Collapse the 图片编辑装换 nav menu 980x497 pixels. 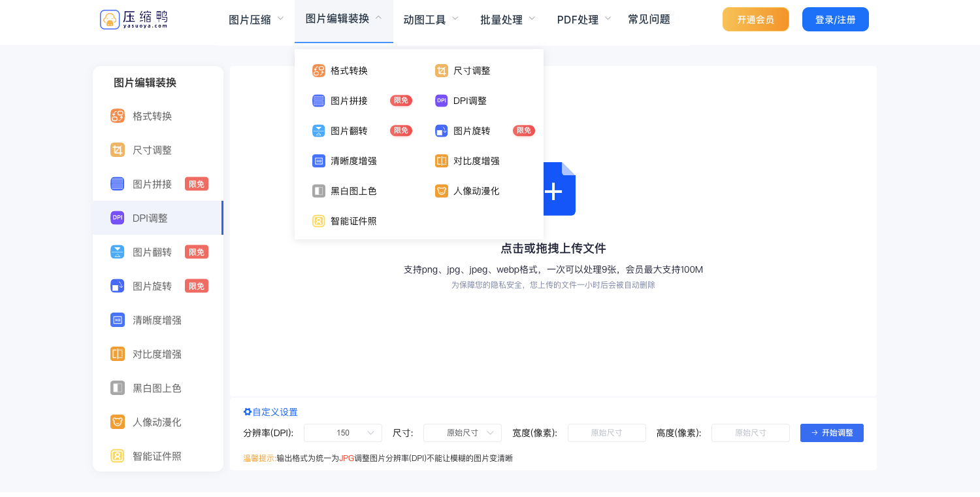pyautogui.click(x=344, y=19)
